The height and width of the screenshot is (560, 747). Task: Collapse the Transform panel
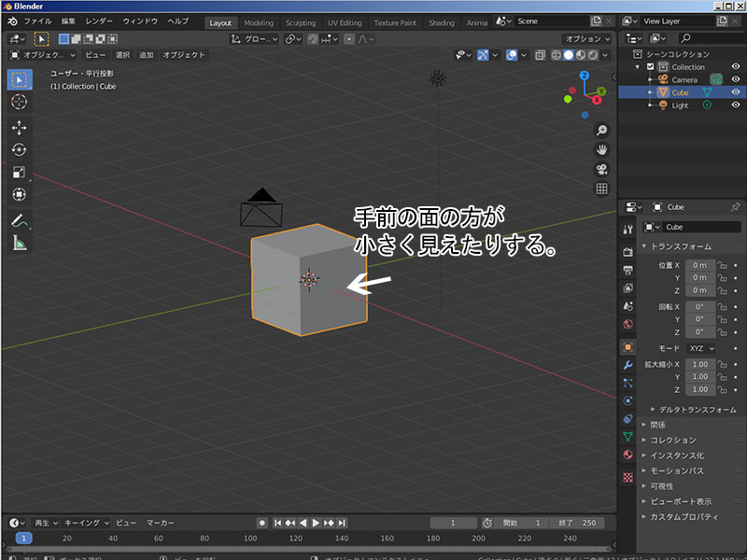(x=644, y=245)
